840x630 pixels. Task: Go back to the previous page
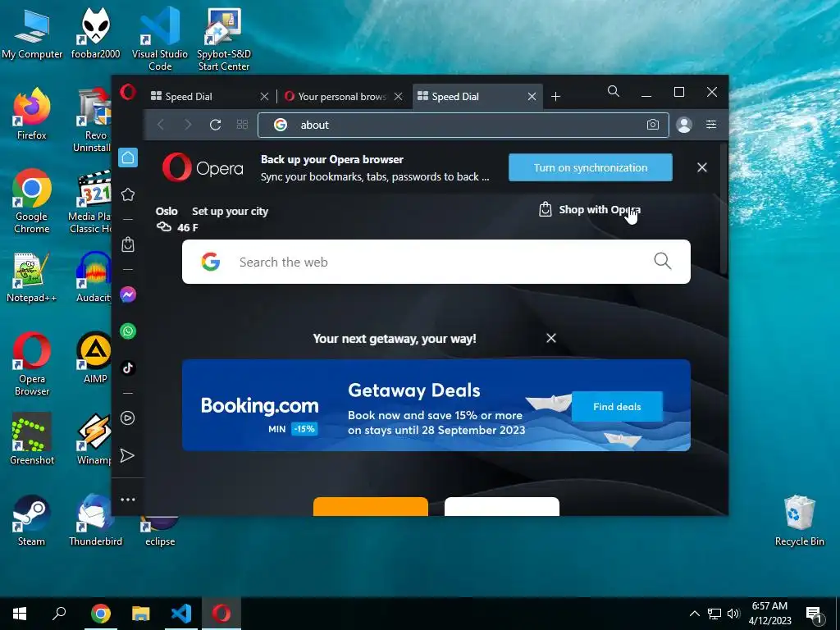[x=161, y=125]
